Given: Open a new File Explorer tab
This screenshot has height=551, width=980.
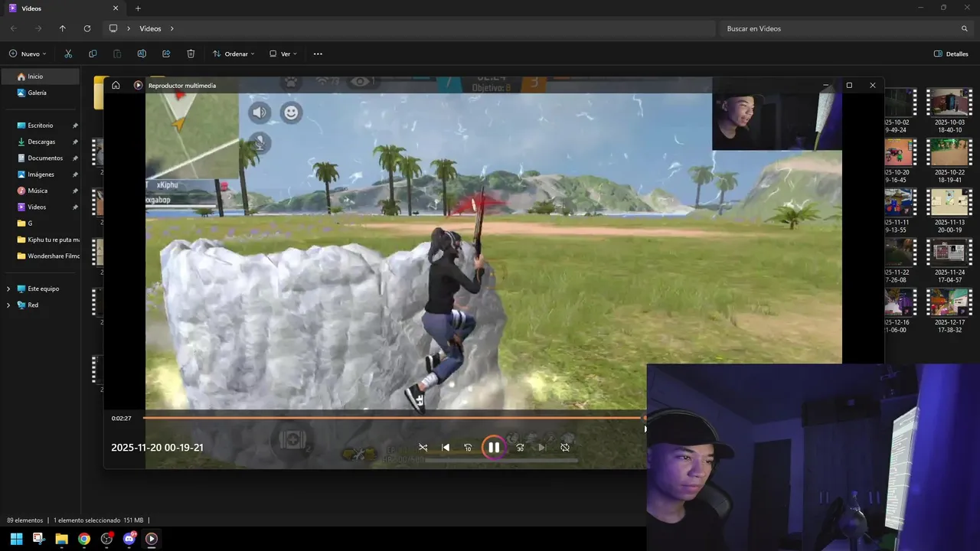Looking at the screenshot, I should [138, 8].
